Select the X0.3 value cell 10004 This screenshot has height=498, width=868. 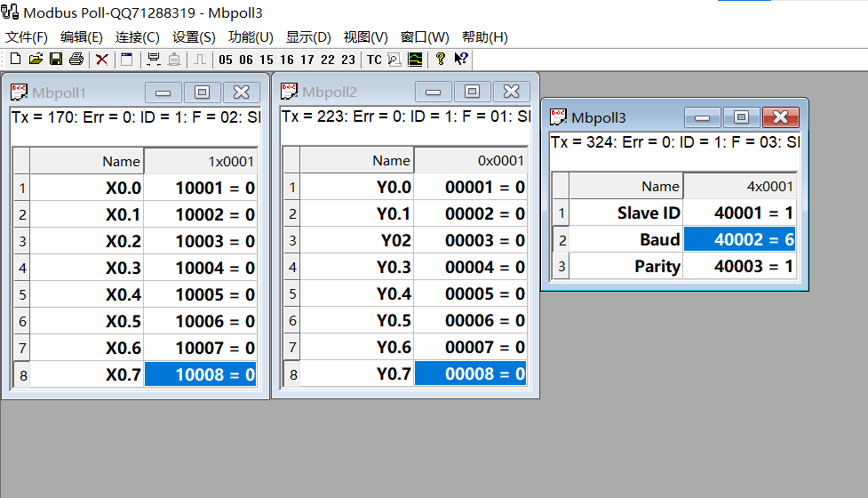[x=201, y=268]
